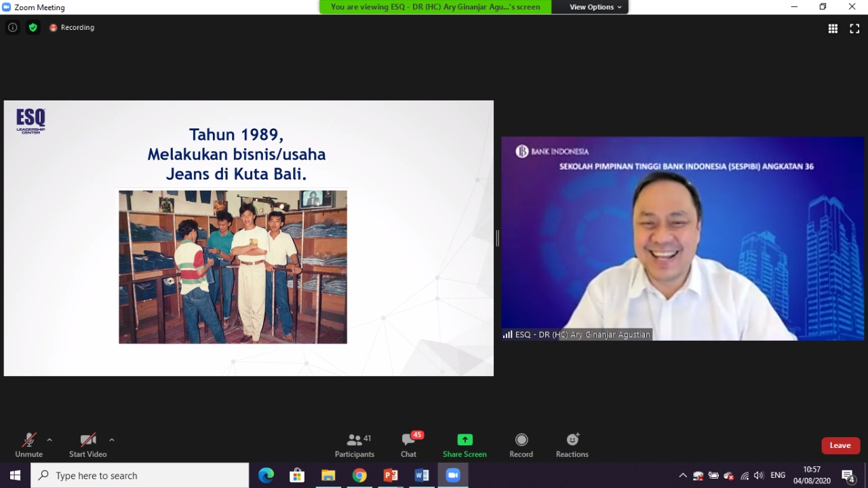The width and height of the screenshot is (868, 488).
Task: Open PowerPoint from the taskbar
Action: [391, 476]
